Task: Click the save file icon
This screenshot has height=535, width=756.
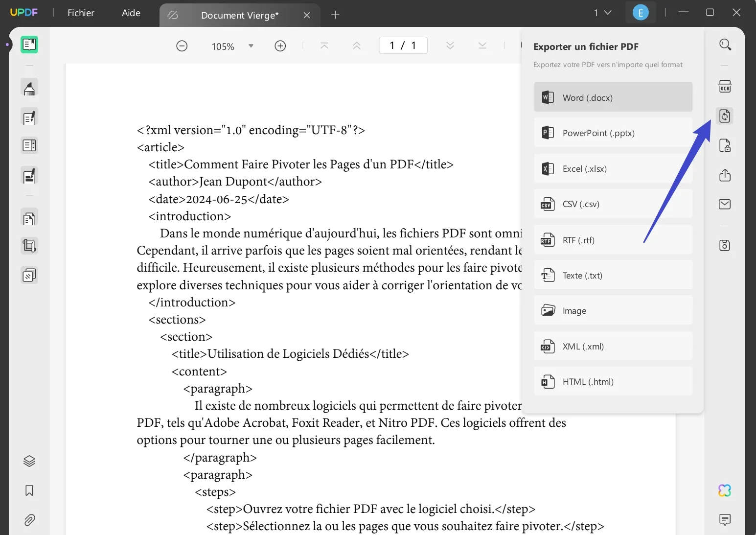Action: (x=725, y=245)
